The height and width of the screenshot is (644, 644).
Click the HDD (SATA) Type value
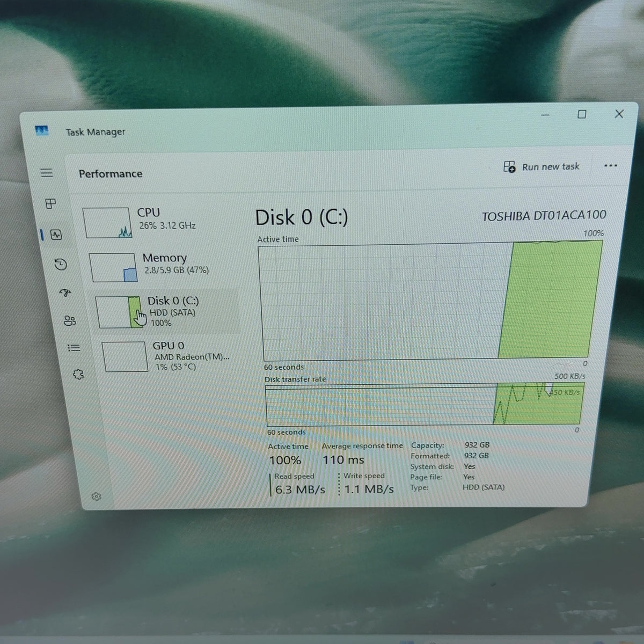point(484,487)
